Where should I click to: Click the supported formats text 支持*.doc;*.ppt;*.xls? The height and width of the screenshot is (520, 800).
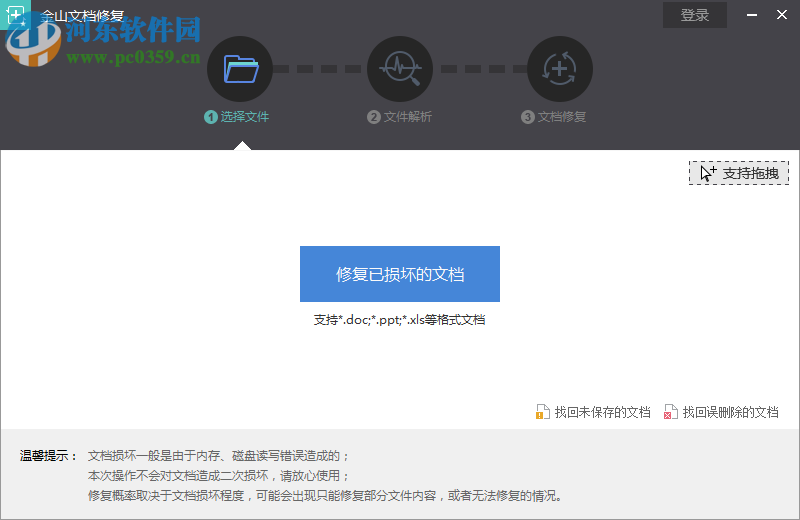[399, 320]
